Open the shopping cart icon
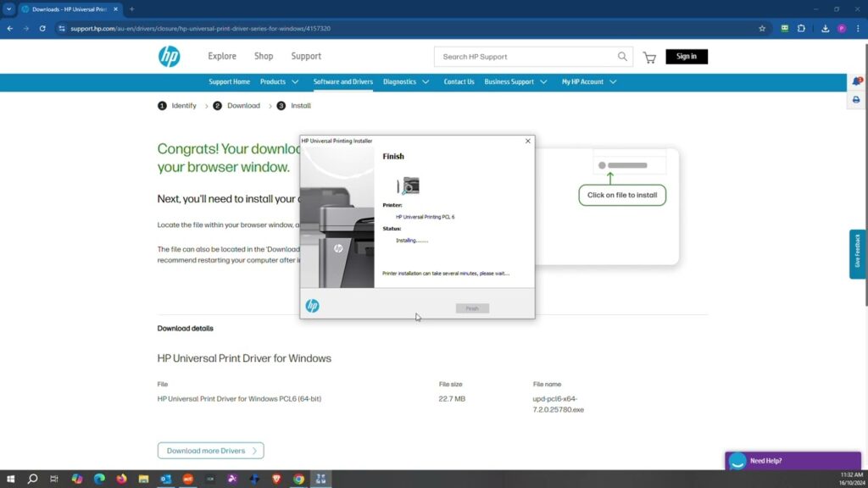Image resolution: width=868 pixels, height=488 pixels. tap(649, 57)
